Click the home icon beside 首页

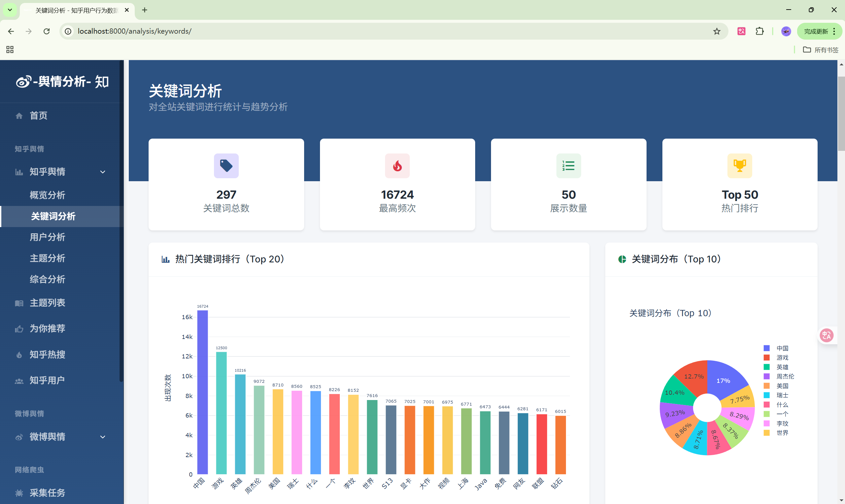click(19, 116)
